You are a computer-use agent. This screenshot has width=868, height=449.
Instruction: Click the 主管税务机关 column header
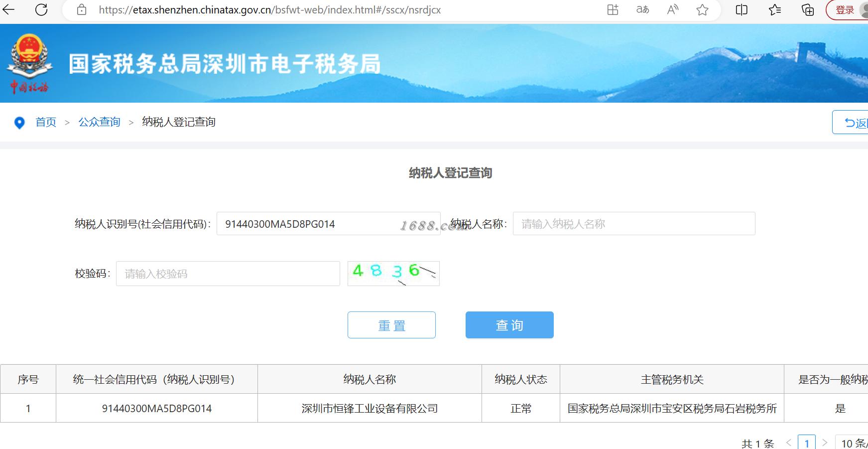[x=672, y=379]
